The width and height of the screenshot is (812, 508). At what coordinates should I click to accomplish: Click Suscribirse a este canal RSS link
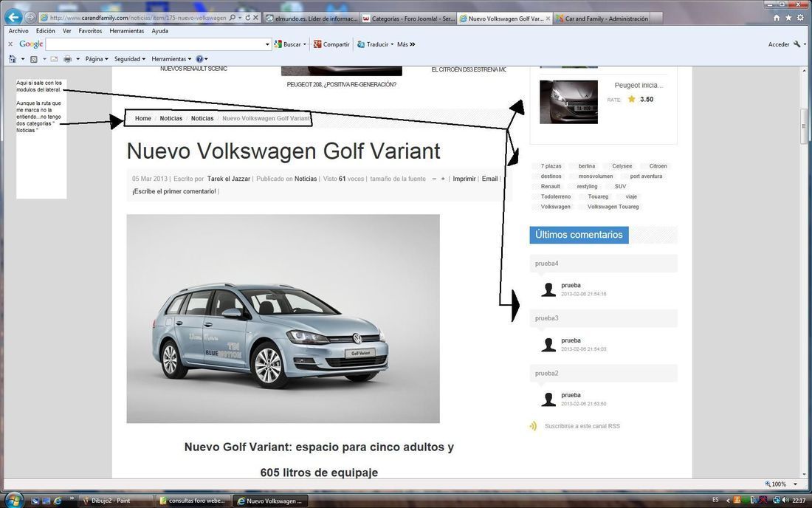[x=582, y=426]
